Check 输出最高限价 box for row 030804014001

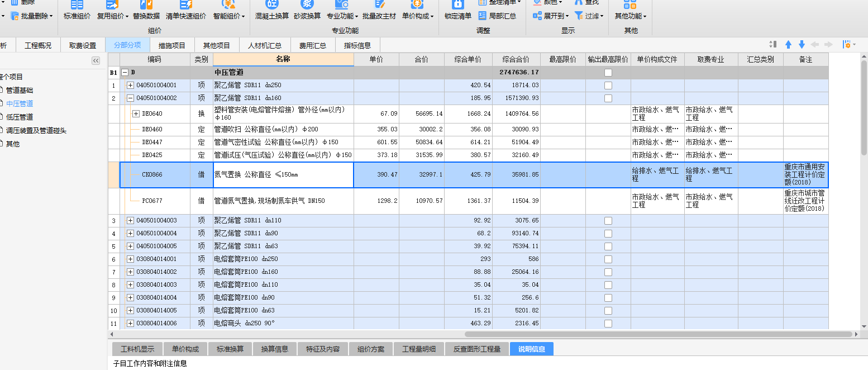(608, 259)
